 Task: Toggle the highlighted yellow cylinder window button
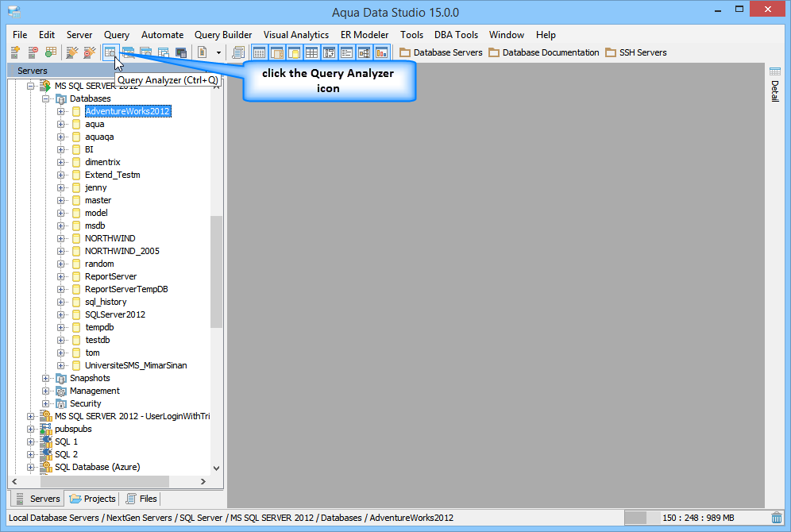point(294,52)
